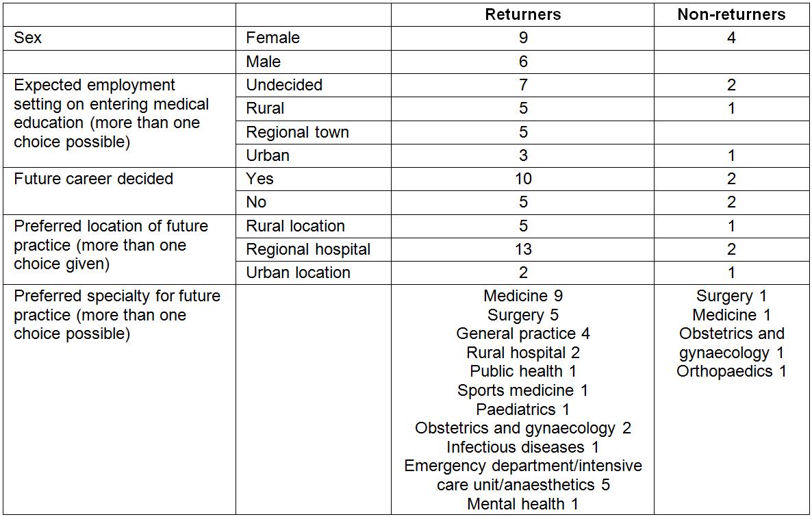Select the Male cell
The height and width of the screenshot is (517, 812).
pyautogui.click(x=264, y=62)
